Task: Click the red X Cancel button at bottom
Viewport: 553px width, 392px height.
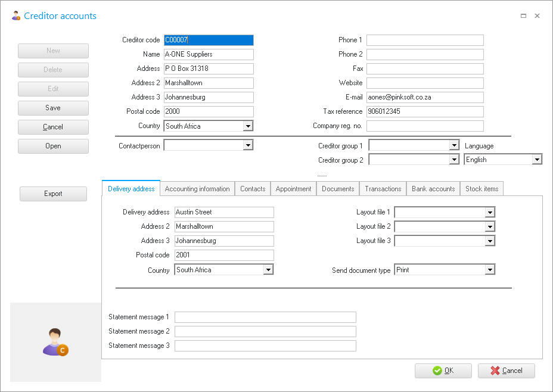Action: (x=506, y=371)
